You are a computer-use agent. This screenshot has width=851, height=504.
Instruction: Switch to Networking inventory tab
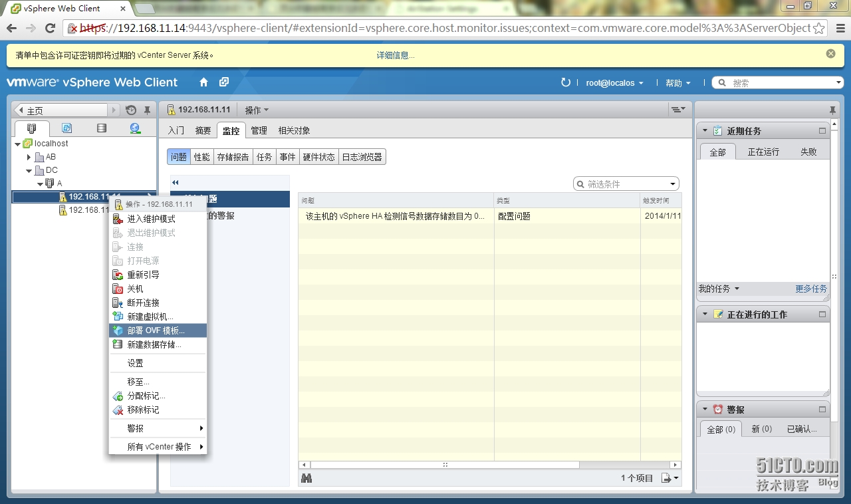pyautogui.click(x=135, y=128)
